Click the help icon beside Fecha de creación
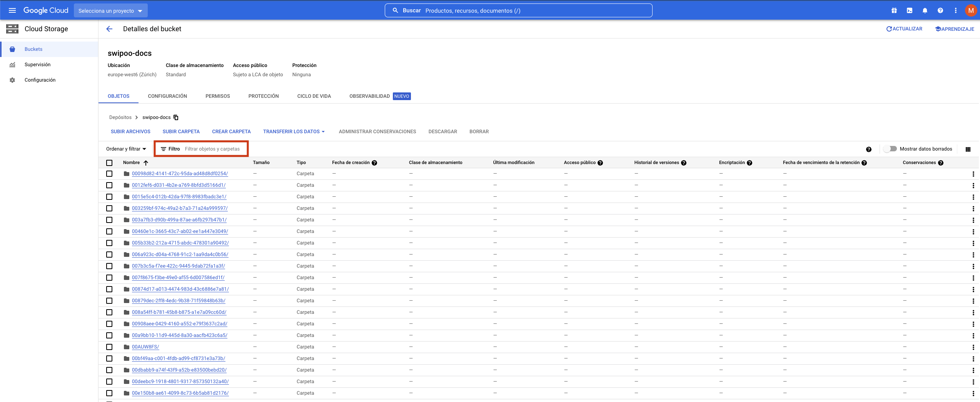The width and height of the screenshot is (980, 402). [x=374, y=163]
